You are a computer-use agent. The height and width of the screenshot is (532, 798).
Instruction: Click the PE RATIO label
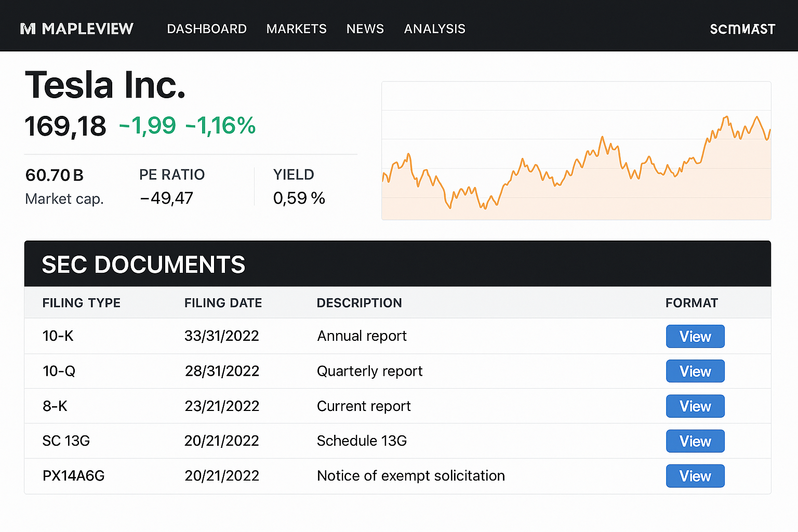pyautogui.click(x=172, y=175)
